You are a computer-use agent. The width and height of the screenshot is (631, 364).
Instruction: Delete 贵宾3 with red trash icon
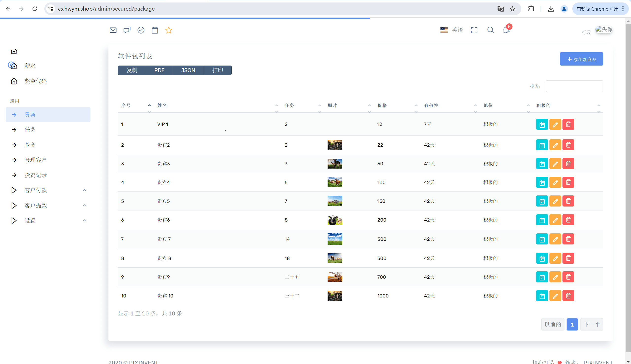click(568, 164)
